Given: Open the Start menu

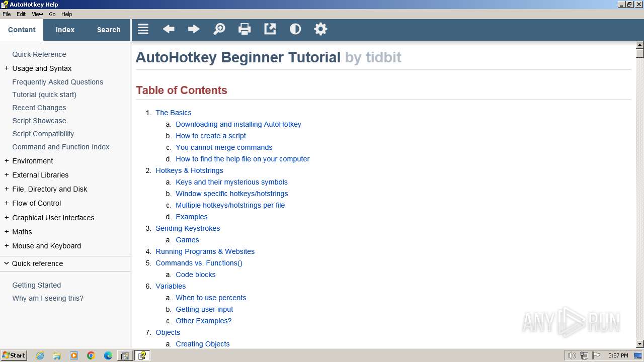Looking at the screenshot, I should pyautogui.click(x=14, y=355).
